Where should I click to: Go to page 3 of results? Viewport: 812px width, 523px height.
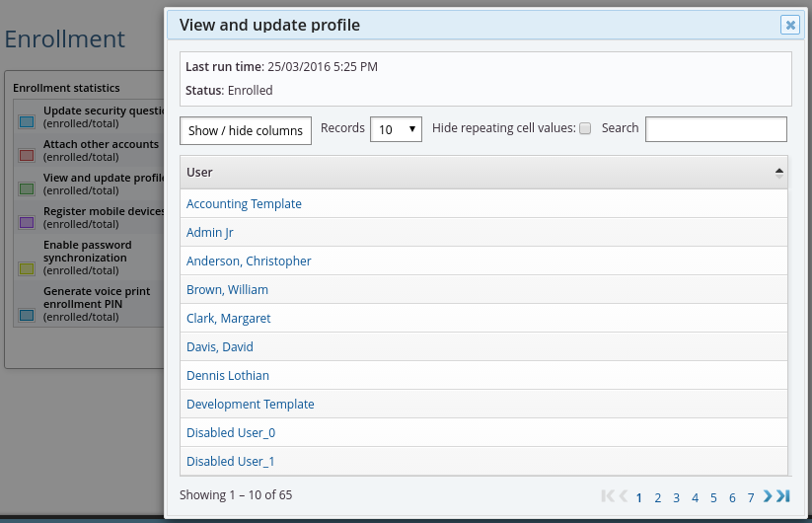click(x=677, y=497)
